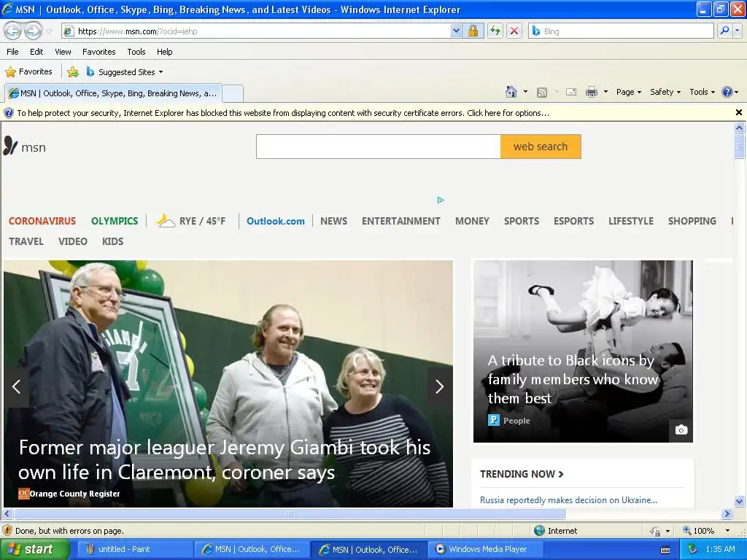This screenshot has height=560, width=747.
Task: Open the CORONAVIRUS section link
Action: [x=42, y=221]
